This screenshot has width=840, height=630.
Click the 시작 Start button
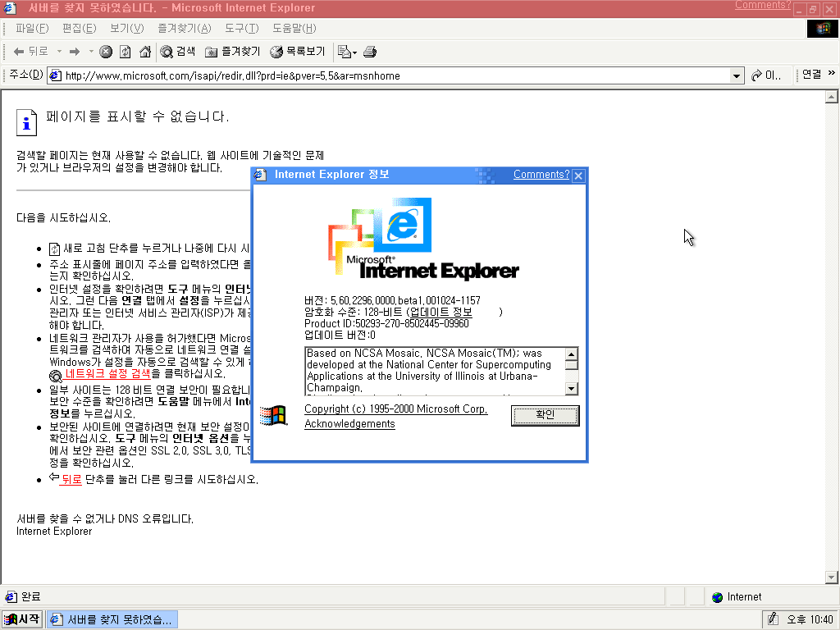22,619
